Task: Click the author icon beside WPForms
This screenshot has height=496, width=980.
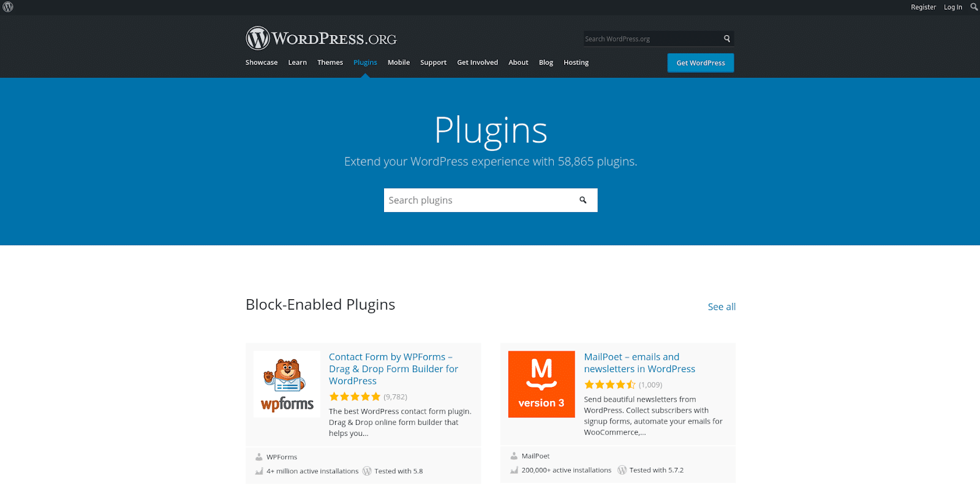Action: [259, 457]
